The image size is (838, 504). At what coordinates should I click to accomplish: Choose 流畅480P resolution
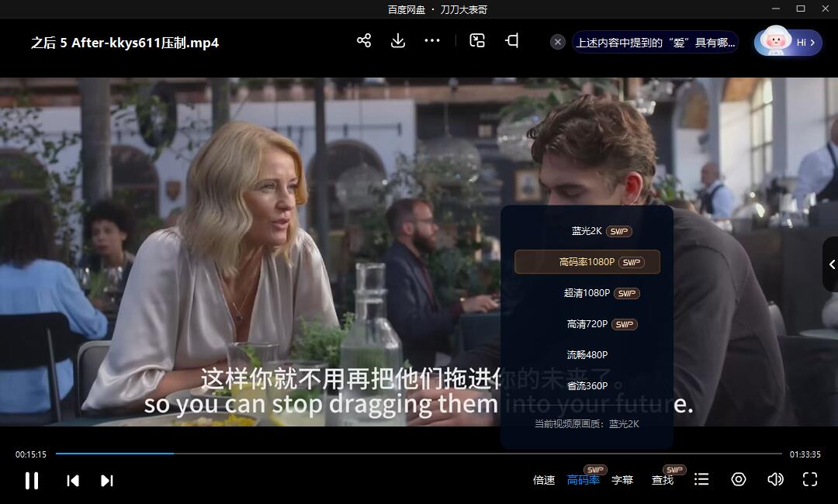click(x=587, y=354)
